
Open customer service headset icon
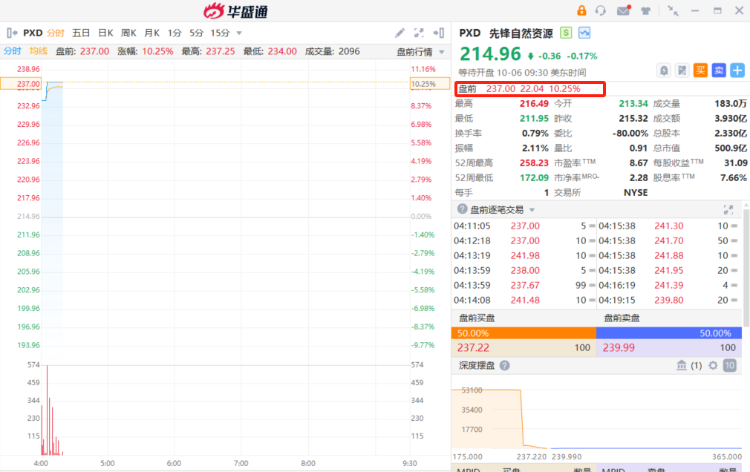pos(600,10)
